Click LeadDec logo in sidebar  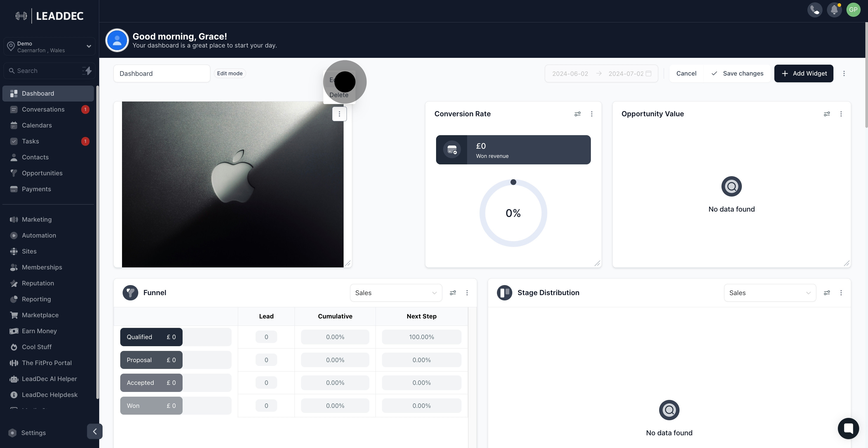(50, 16)
